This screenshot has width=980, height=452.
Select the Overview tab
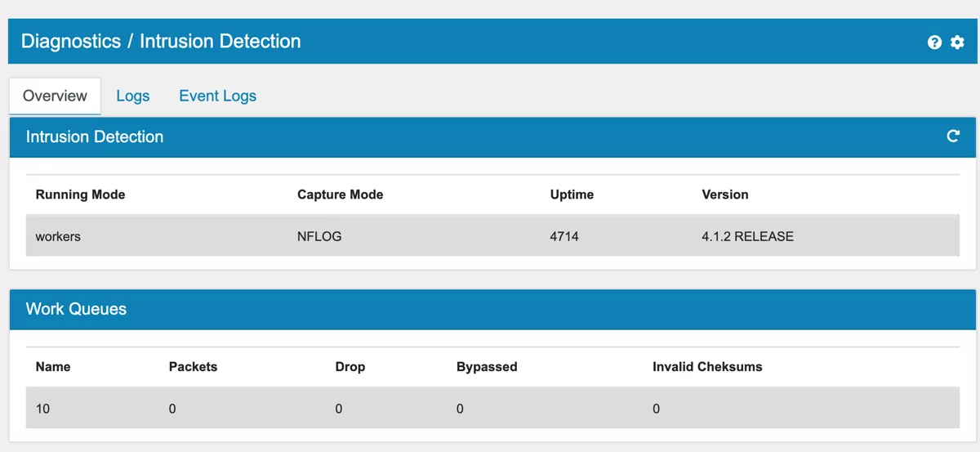pos(55,96)
